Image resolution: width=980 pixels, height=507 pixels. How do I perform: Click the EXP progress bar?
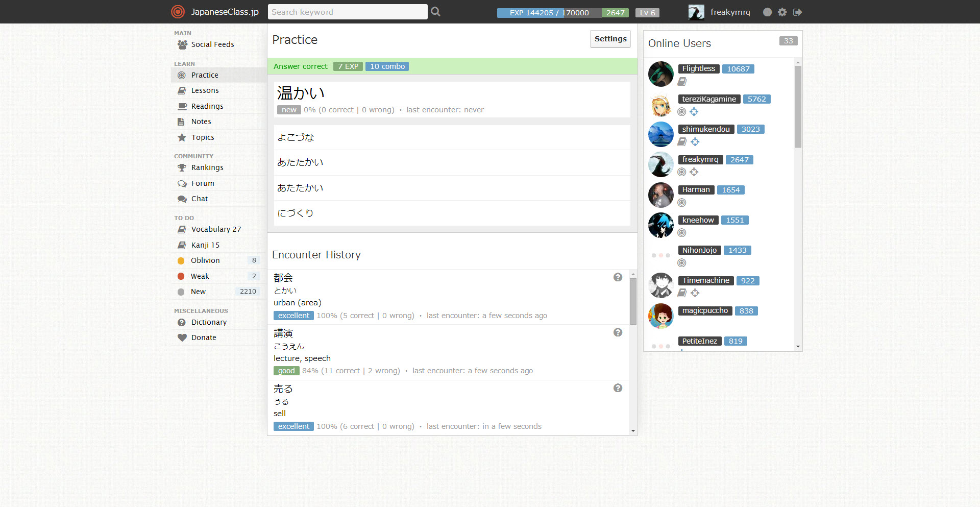pyautogui.click(x=549, y=13)
